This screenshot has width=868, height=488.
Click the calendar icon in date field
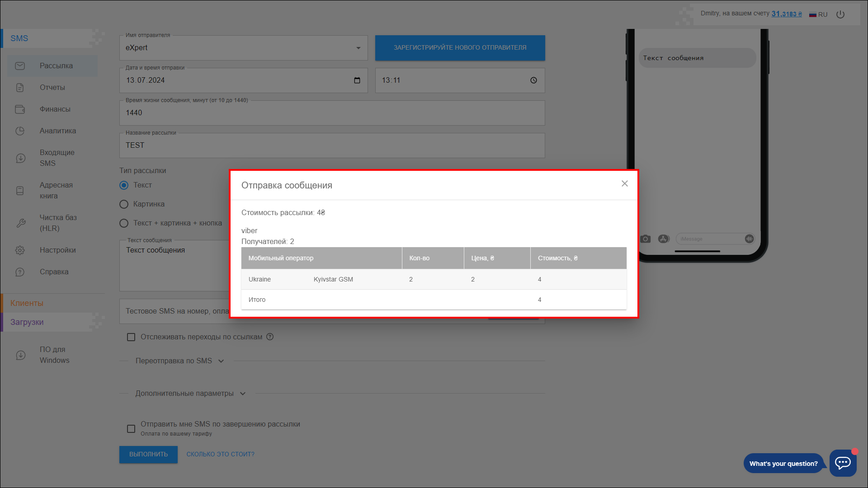357,80
